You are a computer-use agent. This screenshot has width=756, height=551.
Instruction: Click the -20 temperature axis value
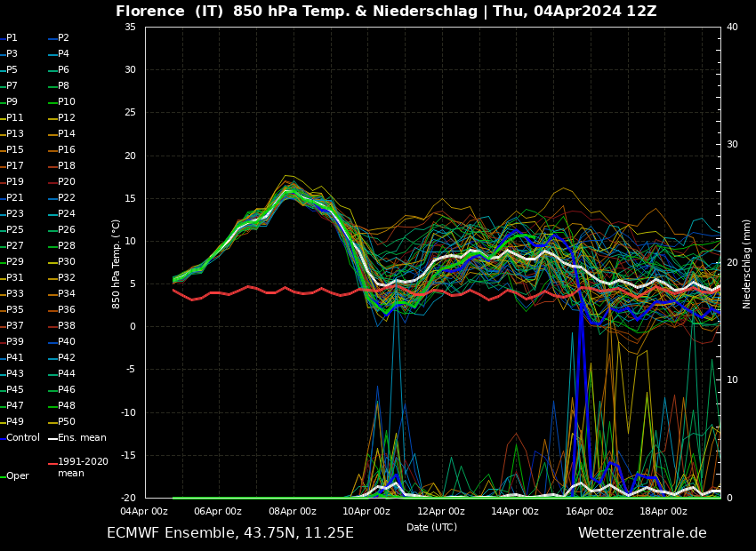[128, 498]
